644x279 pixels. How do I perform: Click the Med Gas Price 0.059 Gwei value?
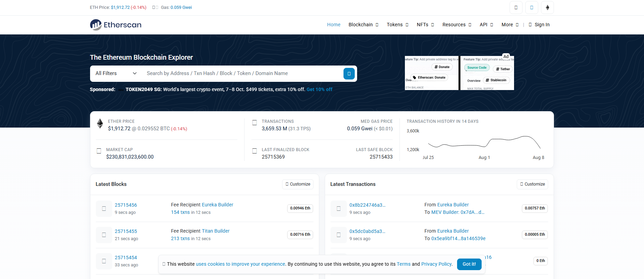tap(360, 129)
